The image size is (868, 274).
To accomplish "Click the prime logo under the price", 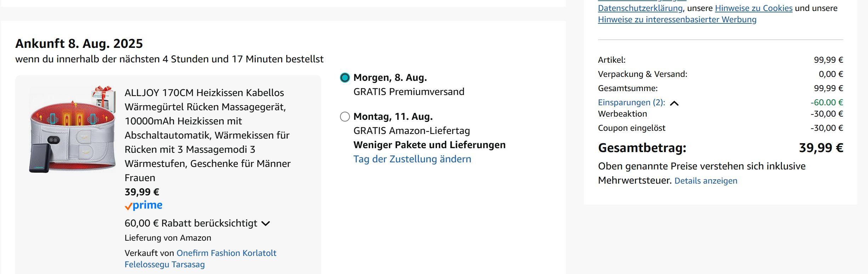I will [144, 206].
